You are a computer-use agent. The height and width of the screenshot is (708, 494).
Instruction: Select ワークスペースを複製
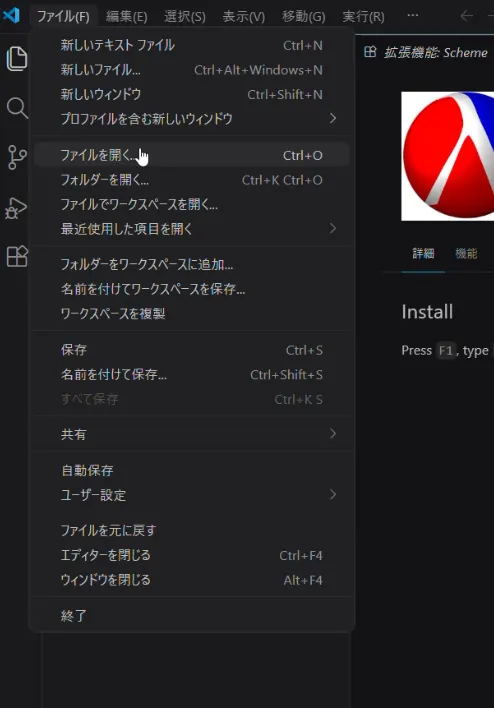pos(191,313)
